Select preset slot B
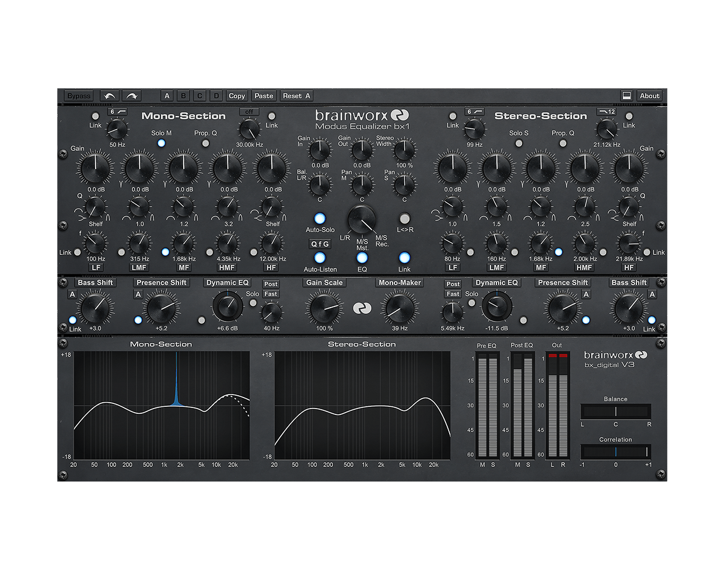Viewport: 728px width, 572px height. [x=183, y=96]
